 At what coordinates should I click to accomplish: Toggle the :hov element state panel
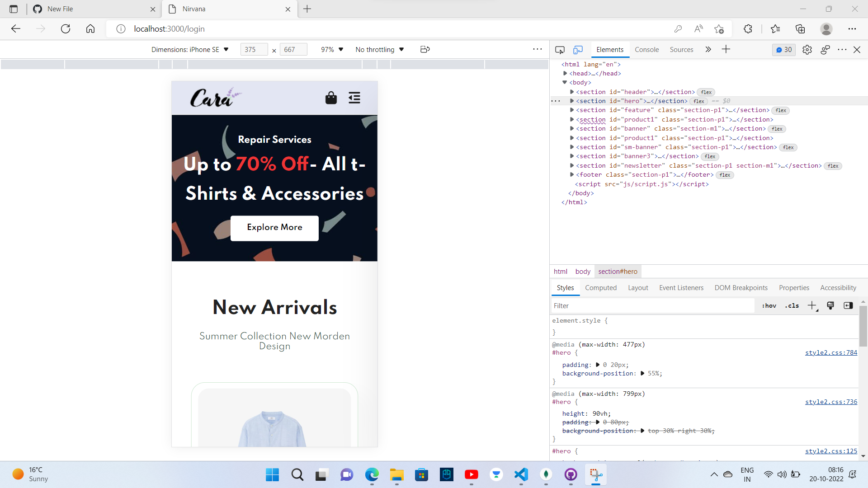pos(768,305)
